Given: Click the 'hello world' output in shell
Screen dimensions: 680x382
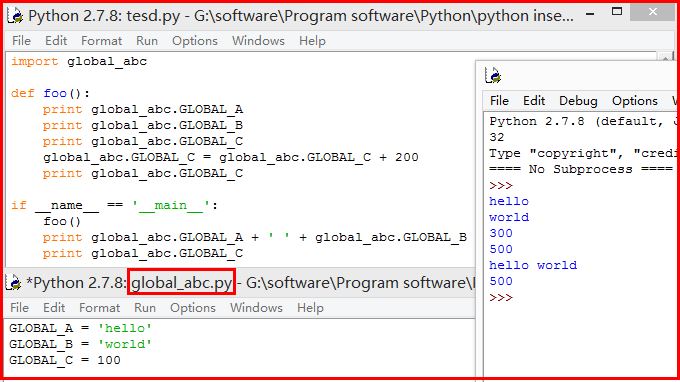Looking at the screenshot, I should (x=533, y=265).
